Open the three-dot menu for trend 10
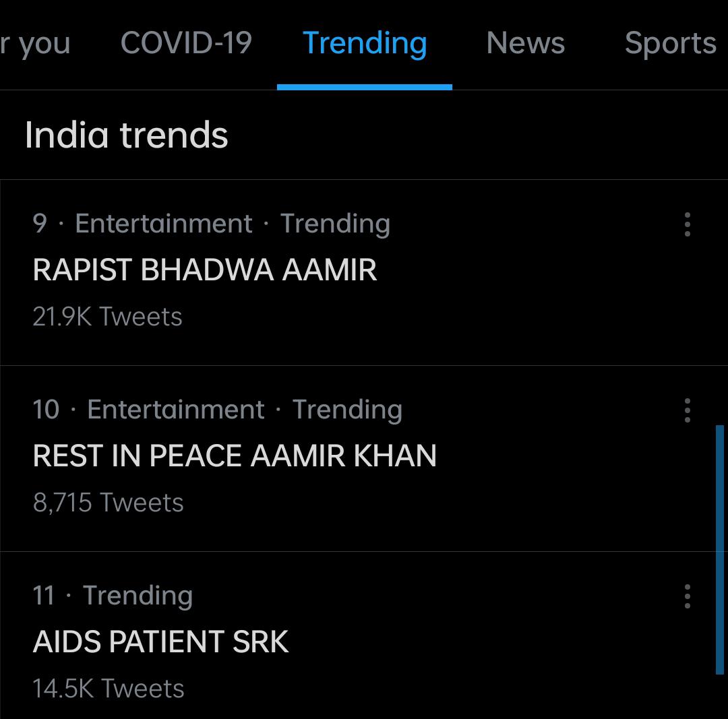The image size is (728, 719). tap(687, 410)
